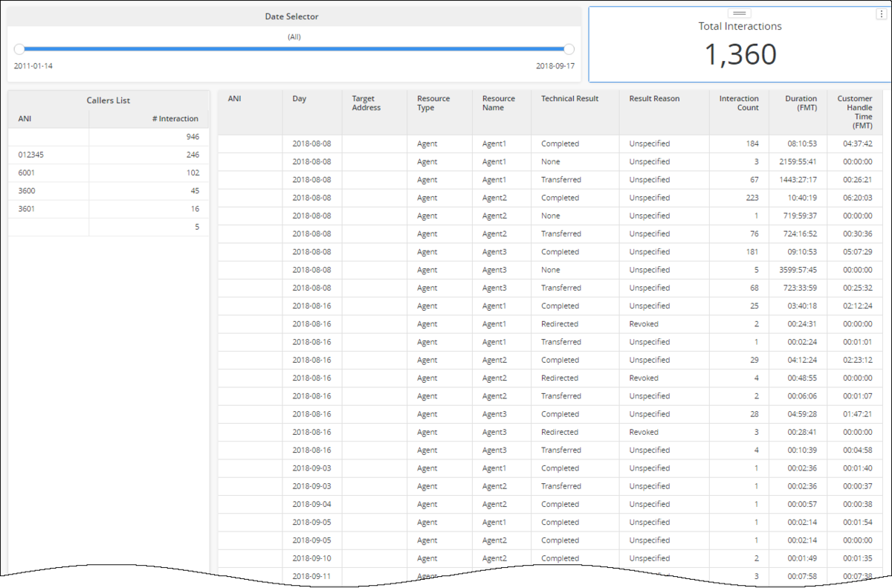This screenshot has height=588, width=892.
Task: Sort by the Duration (FMT) column header
Action: click(801, 103)
